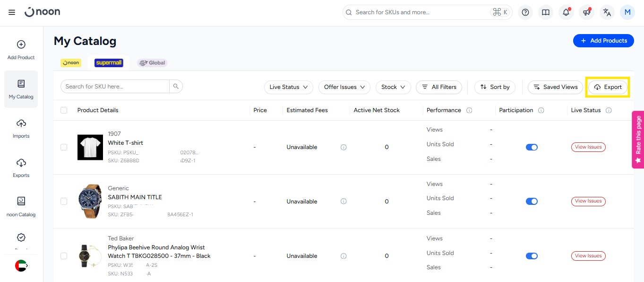Expand the Stock filter dropdown
The height and width of the screenshot is (282, 644).
point(393,87)
